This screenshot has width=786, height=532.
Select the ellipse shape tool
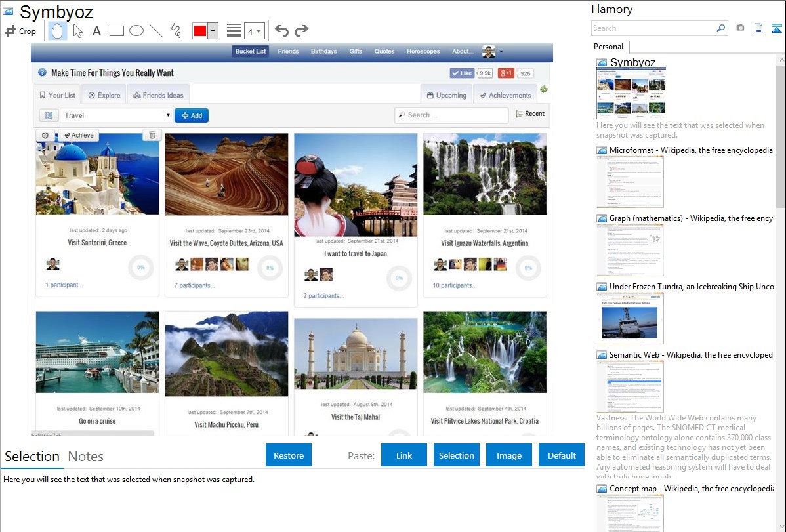[136, 31]
